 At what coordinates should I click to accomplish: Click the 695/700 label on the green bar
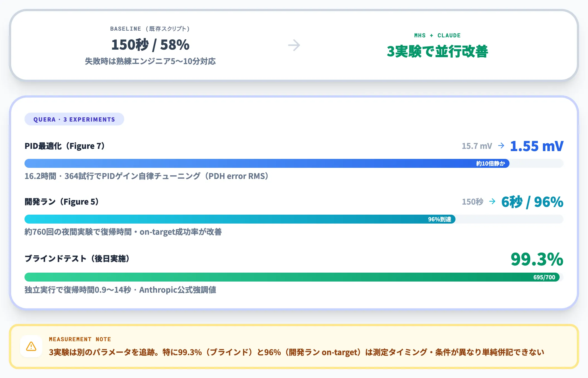tap(544, 277)
